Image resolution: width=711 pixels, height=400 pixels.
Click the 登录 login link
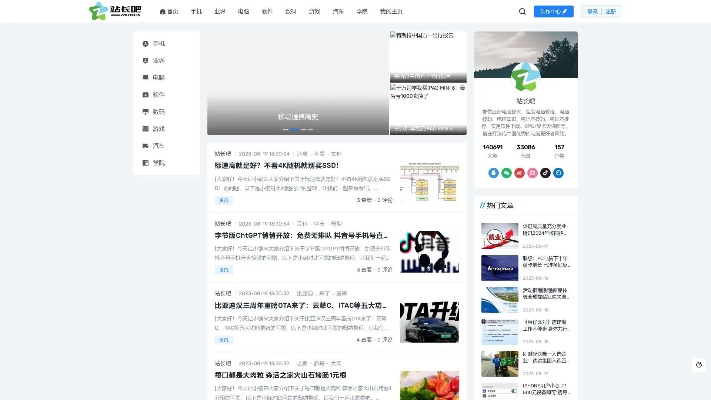(592, 11)
